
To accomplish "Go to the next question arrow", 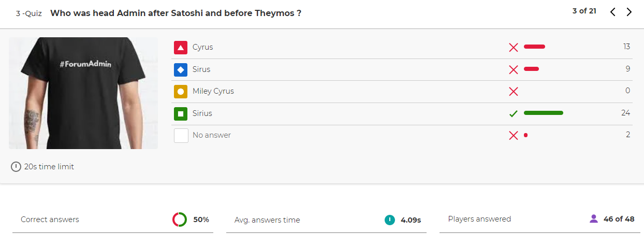I will (x=629, y=12).
